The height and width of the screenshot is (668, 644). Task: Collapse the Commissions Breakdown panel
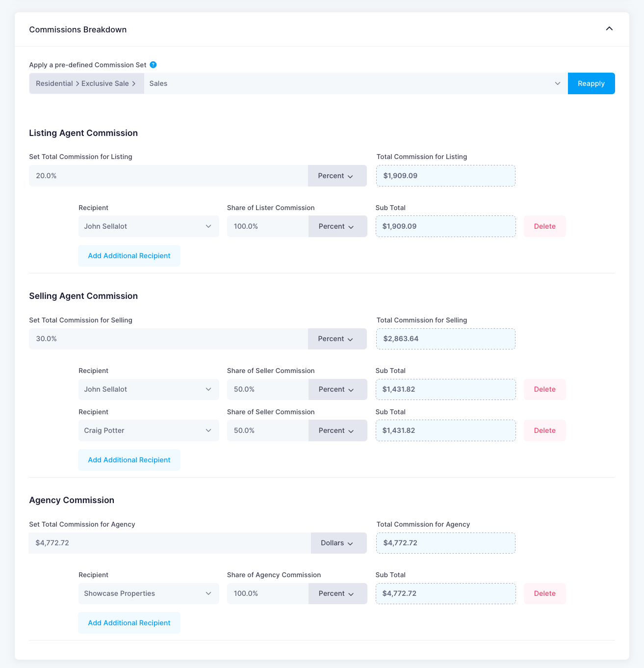click(609, 29)
